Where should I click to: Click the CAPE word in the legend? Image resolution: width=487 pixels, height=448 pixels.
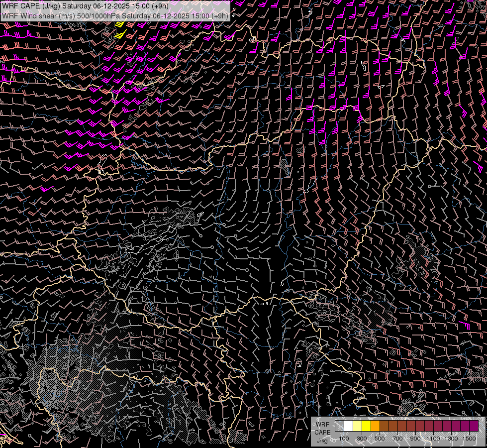click(x=323, y=433)
